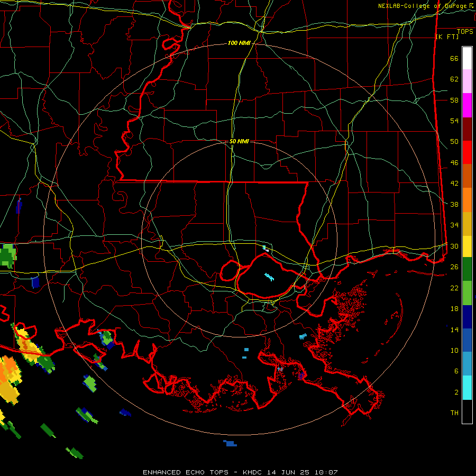Select the light pink legend swatch
The image size is (476, 476).
point(467,81)
